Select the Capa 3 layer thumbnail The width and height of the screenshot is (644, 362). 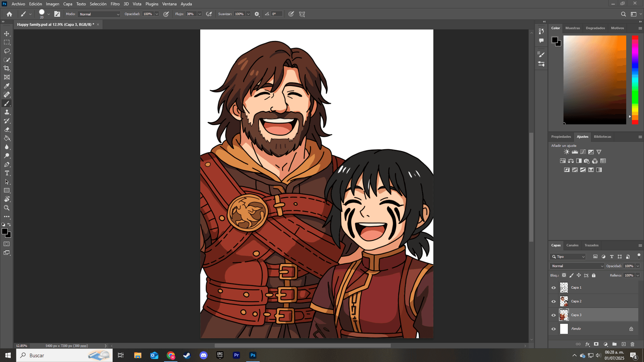(564, 315)
